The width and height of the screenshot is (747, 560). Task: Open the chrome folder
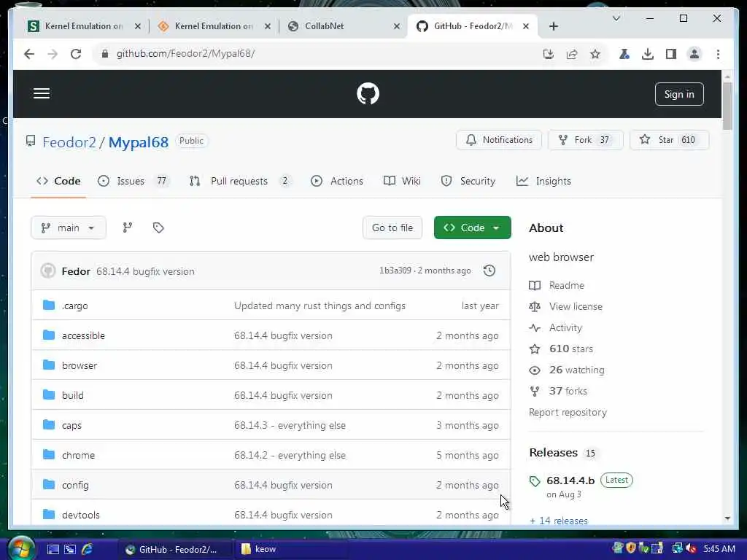point(78,455)
